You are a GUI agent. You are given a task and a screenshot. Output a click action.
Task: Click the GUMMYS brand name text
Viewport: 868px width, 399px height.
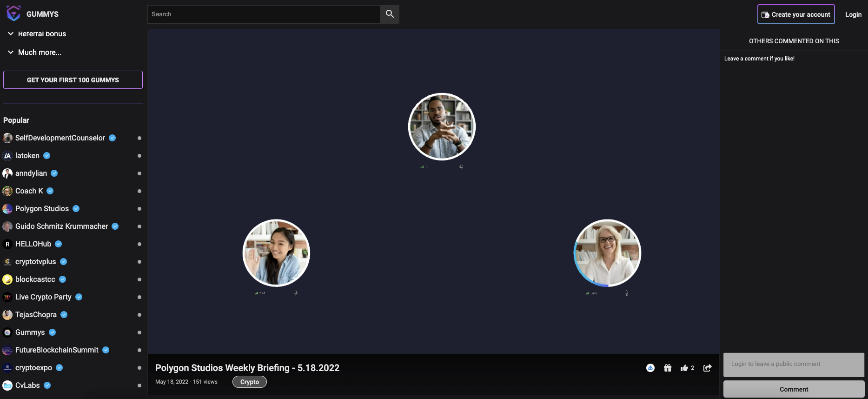coord(42,14)
